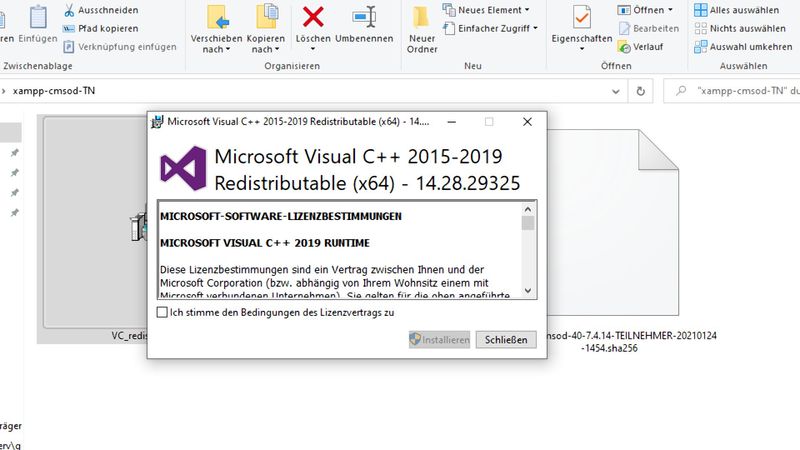Expand the Löschen dropdown arrow
Screen dimensions: 800x450
point(313,49)
